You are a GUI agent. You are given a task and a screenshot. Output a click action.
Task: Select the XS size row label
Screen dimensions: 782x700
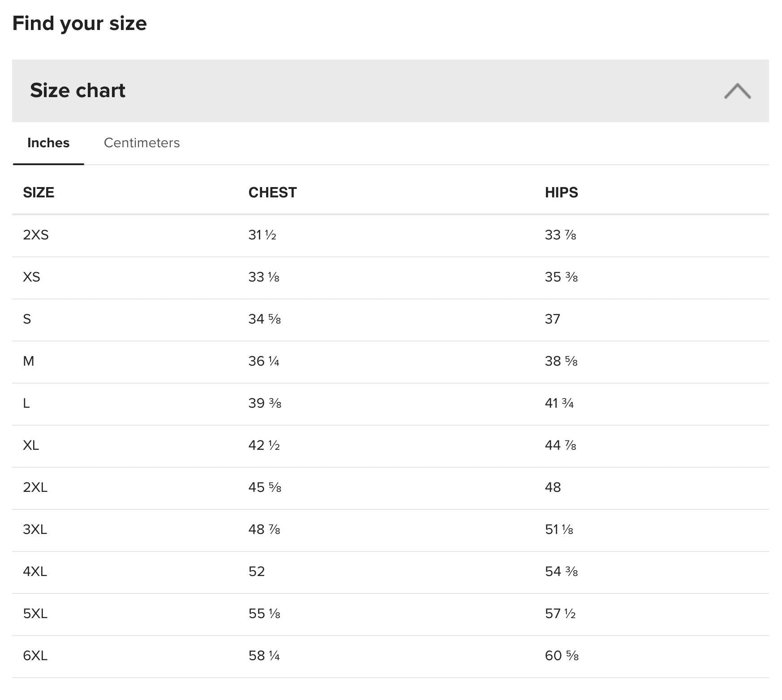31,277
